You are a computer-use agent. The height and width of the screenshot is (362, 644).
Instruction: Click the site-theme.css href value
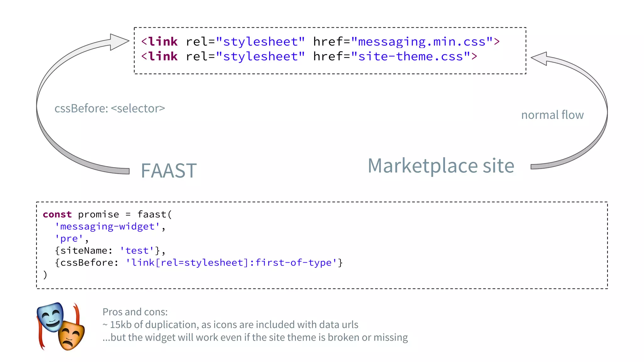(x=410, y=57)
